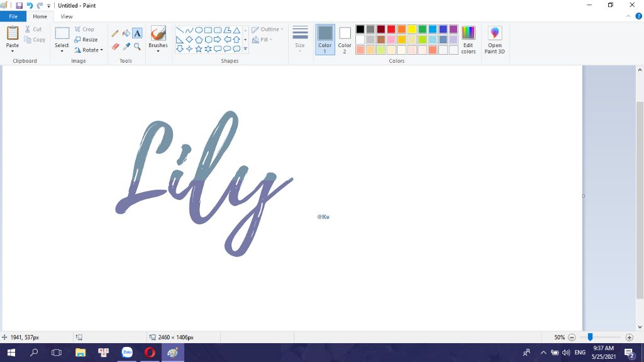The height and width of the screenshot is (362, 644).
Task: Select the Oval shape
Action: point(198,30)
